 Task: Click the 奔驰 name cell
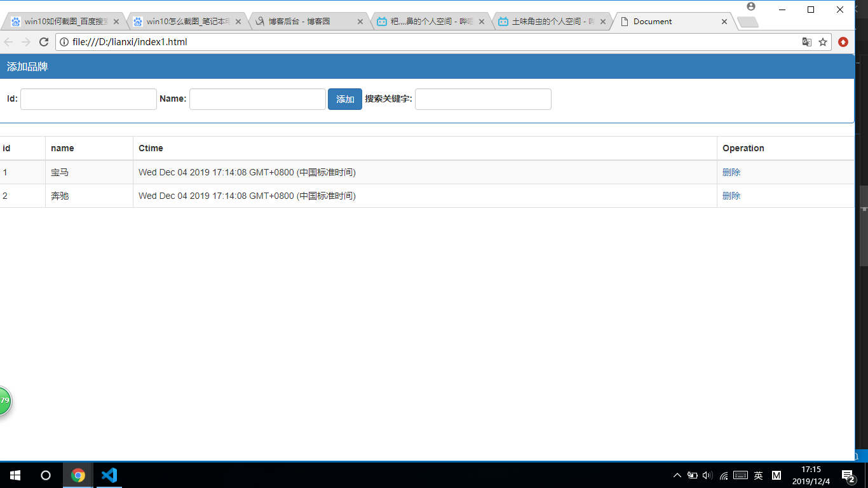[89, 196]
